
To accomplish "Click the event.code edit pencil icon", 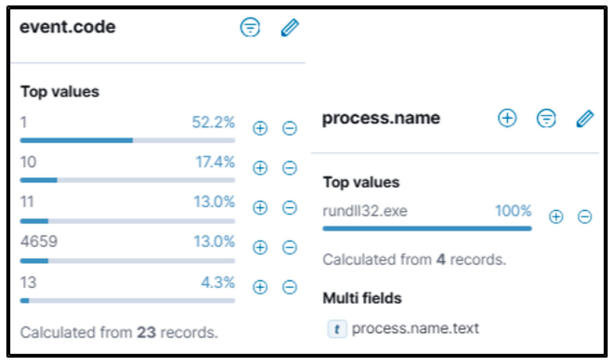I will coord(290,28).
